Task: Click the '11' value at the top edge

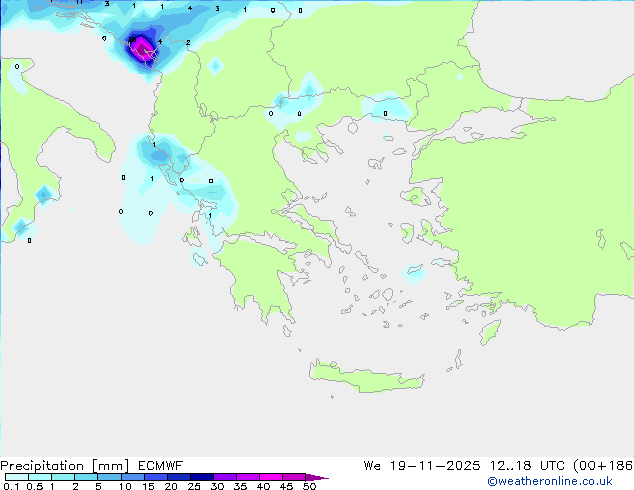Action: [x=79, y=2]
